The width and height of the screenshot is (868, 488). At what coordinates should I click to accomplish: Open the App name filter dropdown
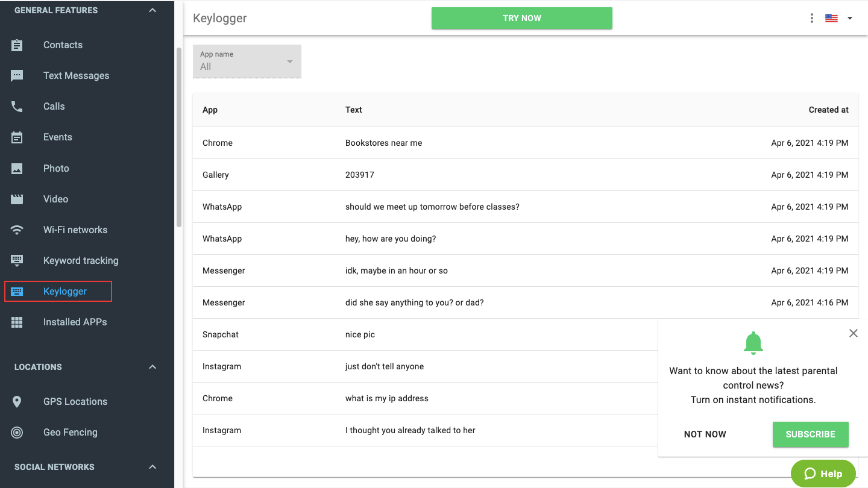coord(247,61)
